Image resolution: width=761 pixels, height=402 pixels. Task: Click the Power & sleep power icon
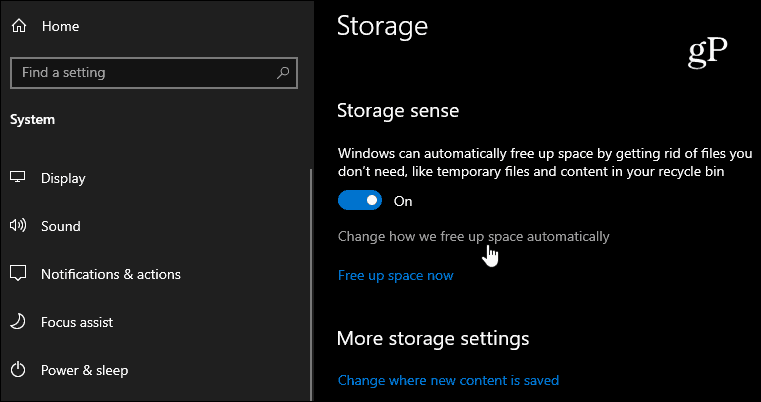[18, 370]
